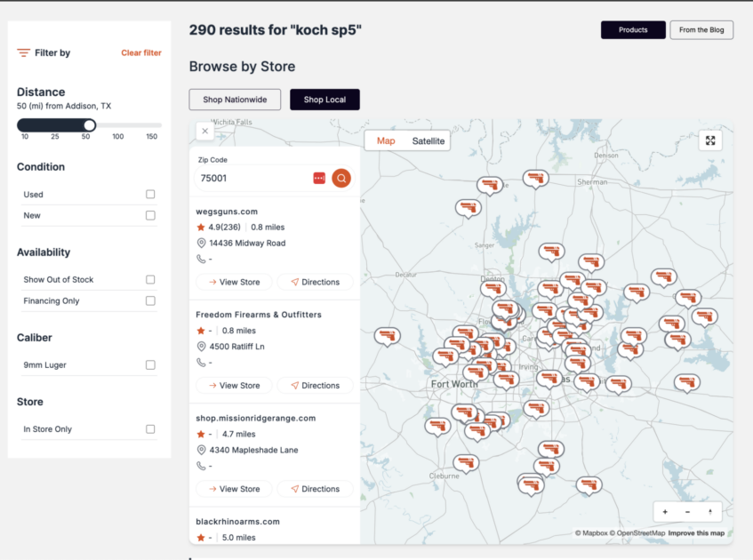Zoom in the map with plus button

(665, 512)
